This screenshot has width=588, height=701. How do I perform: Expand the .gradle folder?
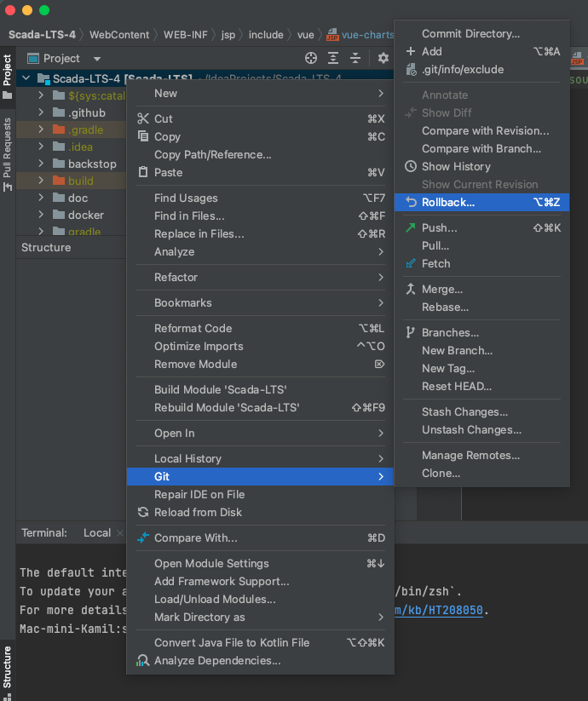point(41,129)
